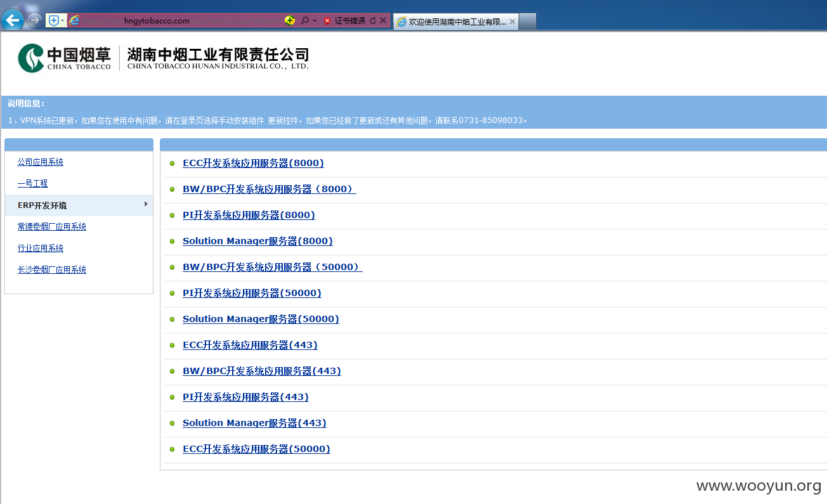This screenshot has width=827, height=504.
Task: Open 长沙卷烟厂应用系统 in the sidebar
Action: tap(52, 269)
